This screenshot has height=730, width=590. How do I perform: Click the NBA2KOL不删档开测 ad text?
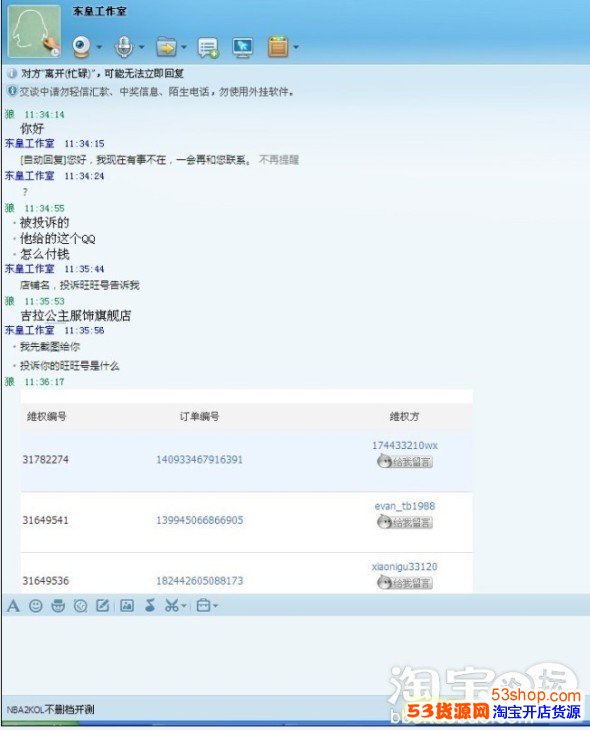point(50,710)
